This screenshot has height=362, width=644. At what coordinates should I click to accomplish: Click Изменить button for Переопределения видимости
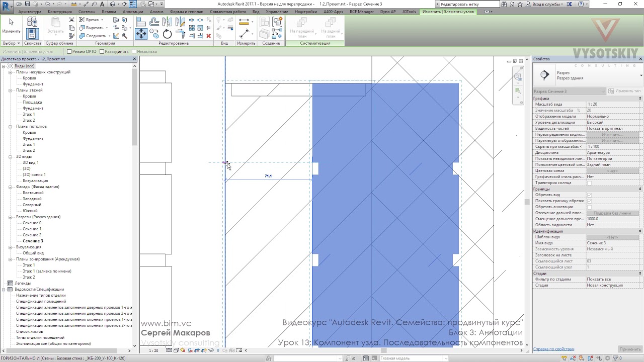[x=612, y=135]
